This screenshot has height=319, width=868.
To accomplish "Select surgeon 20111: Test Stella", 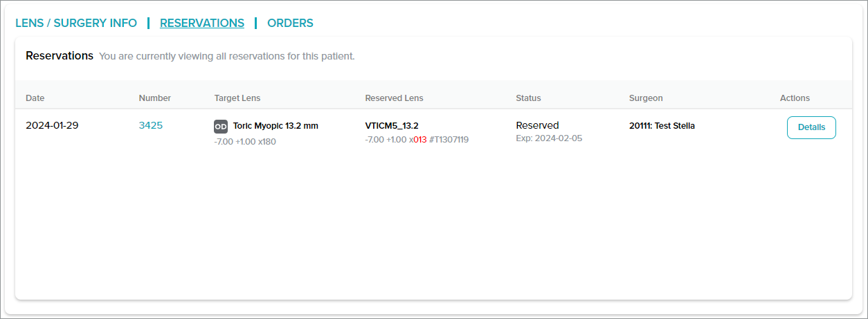I will [x=662, y=126].
